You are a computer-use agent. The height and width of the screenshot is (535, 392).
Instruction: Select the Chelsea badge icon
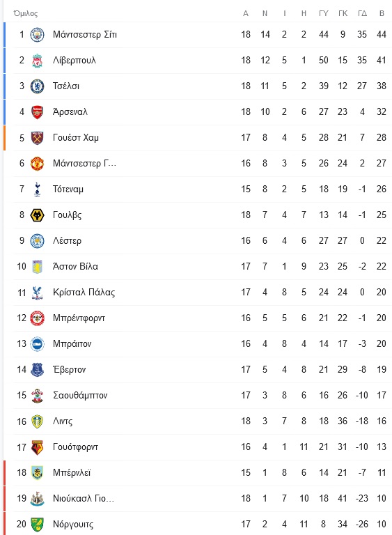click(x=37, y=86)
